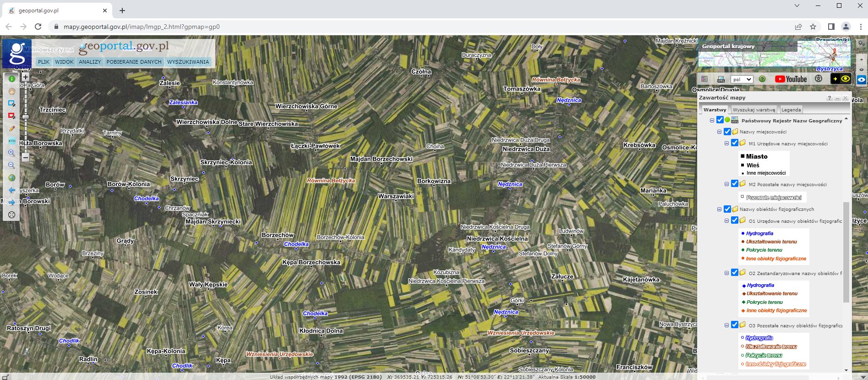
Task: Pick the pencil drawing tool
Action: coord(12,129)
